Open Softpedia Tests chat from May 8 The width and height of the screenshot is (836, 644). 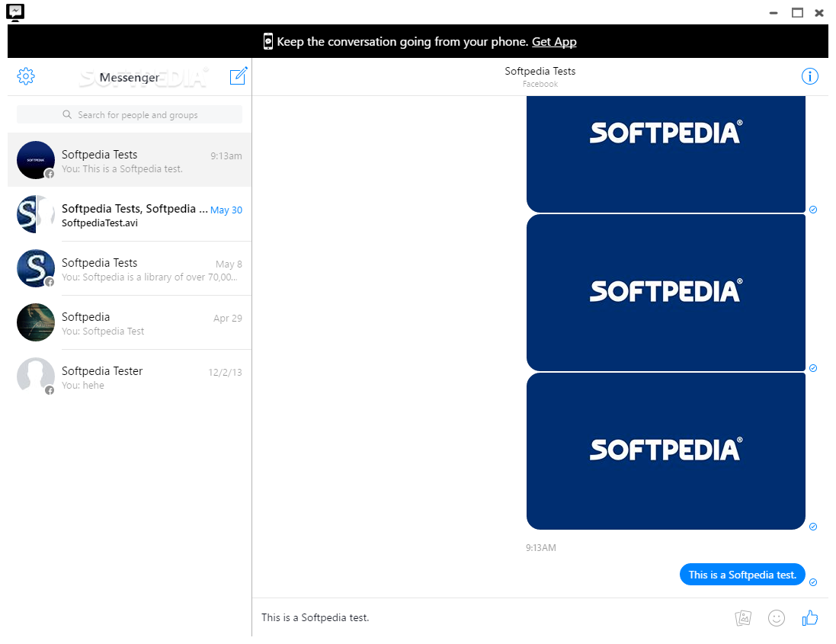[x=130, y=269]
